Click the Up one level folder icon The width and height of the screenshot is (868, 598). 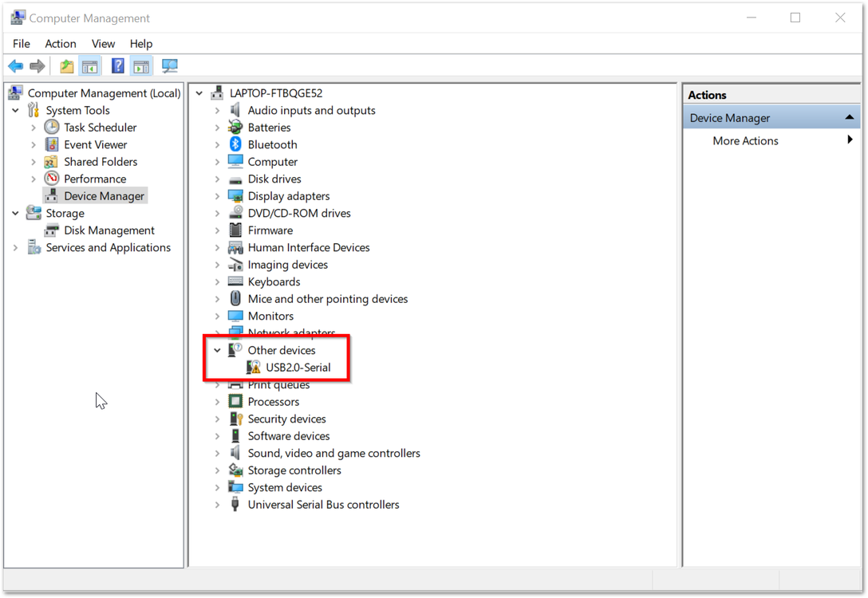[x=67, y=66]
